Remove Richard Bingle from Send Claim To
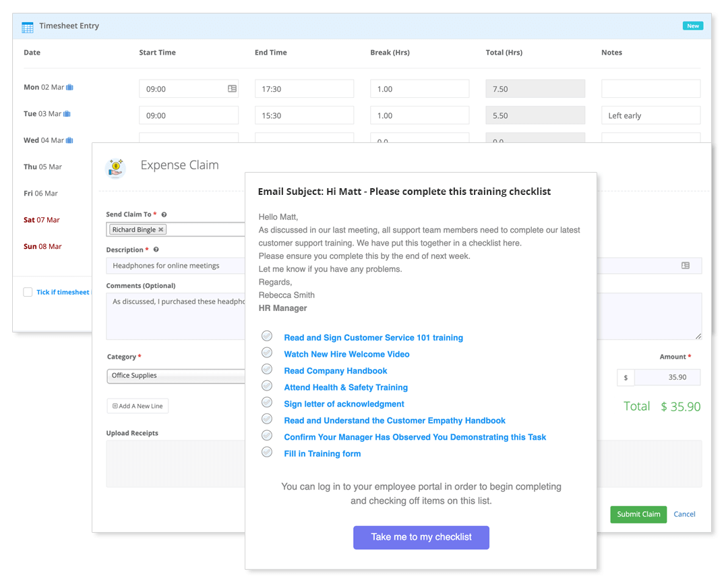 (160, 229)
